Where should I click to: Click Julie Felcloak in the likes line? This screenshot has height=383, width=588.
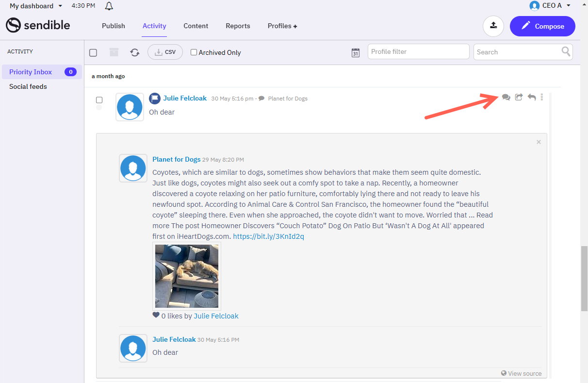pos(216,316)
